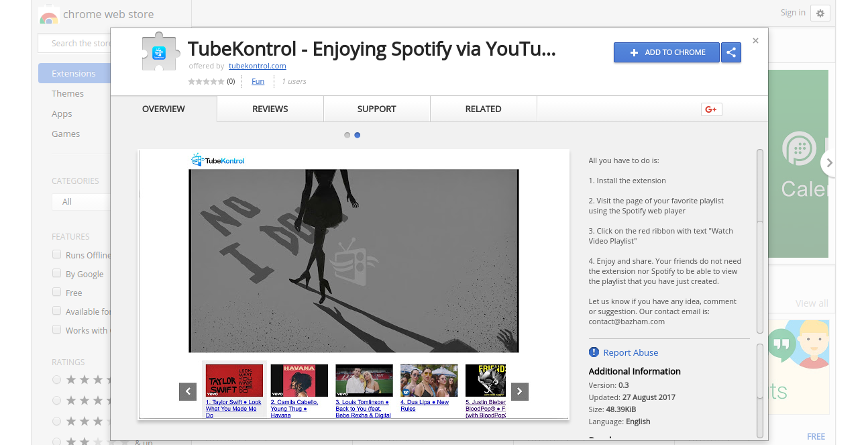Toggle the By Google checkbox
This screenshot has width=868, height=445.
tap(57, 274)
